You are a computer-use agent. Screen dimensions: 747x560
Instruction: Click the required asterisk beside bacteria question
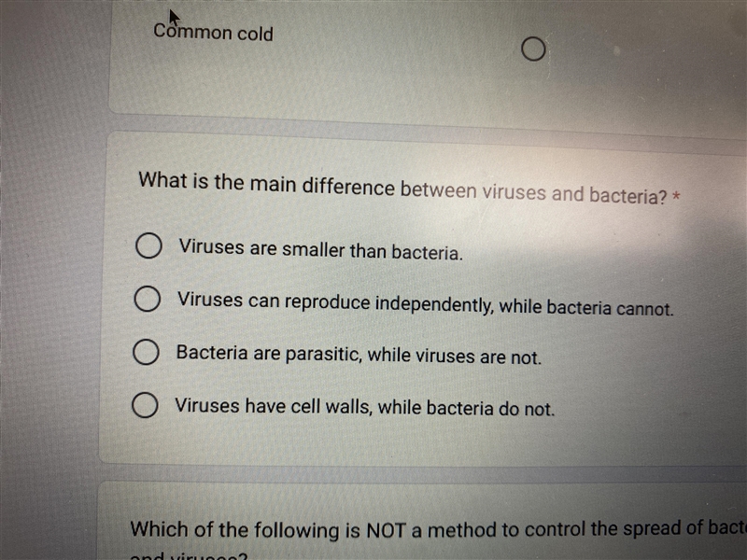pos(675,196)
